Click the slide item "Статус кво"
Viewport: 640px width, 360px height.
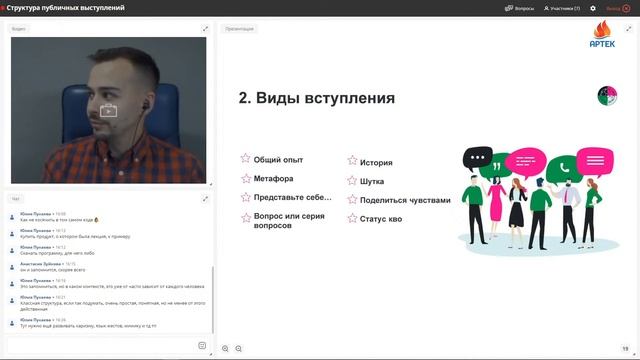click(x=381, y=219)
